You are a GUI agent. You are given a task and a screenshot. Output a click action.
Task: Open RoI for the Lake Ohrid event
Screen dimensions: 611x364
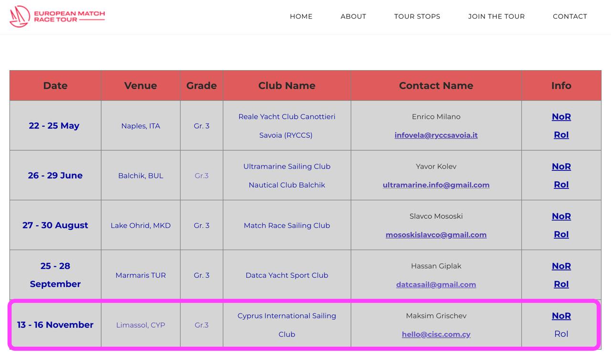click(561, 234)
